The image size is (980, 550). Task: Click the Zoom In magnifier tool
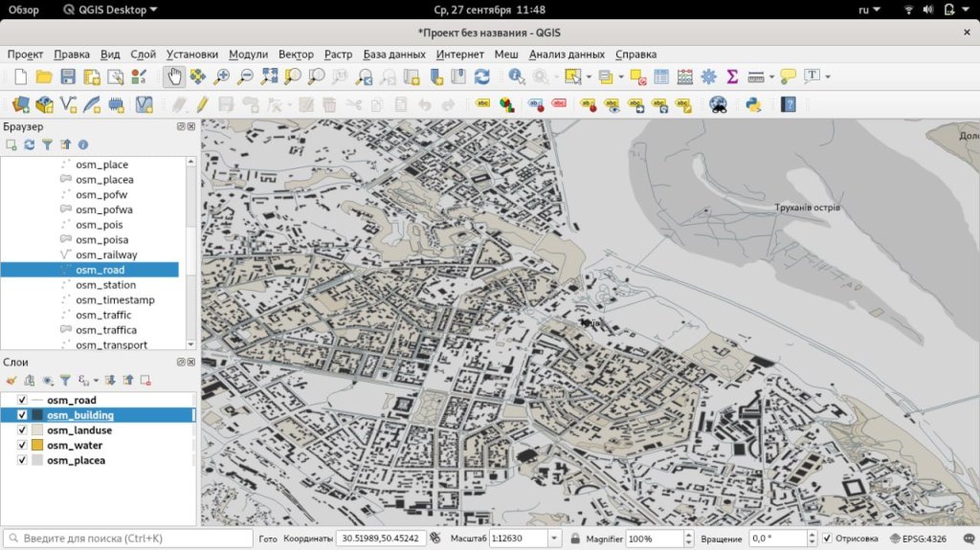pyautogui.click(x=222, y=77)
